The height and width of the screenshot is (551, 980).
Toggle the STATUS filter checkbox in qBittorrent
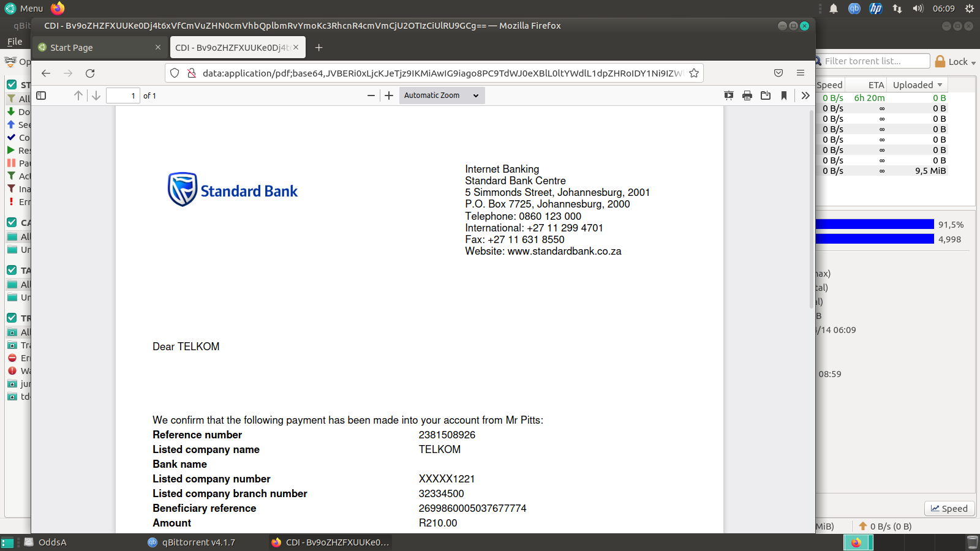[x=12, y=84]
